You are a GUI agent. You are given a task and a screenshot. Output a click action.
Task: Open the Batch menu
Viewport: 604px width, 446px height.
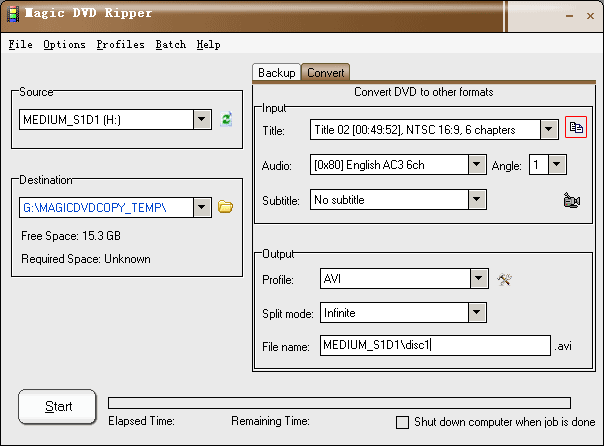pos(171,45)
